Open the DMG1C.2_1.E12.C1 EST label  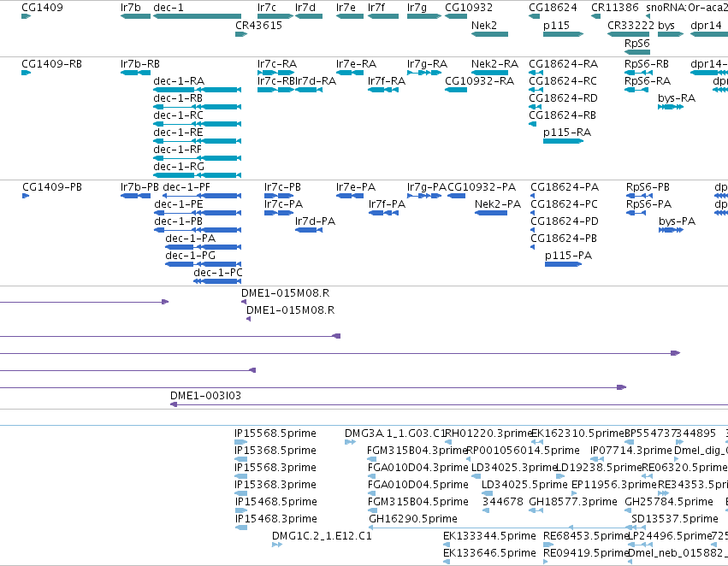point(322,536)
